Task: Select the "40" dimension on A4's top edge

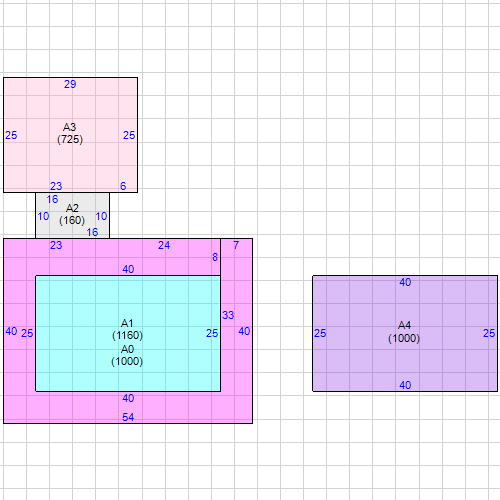Action: 405,282
